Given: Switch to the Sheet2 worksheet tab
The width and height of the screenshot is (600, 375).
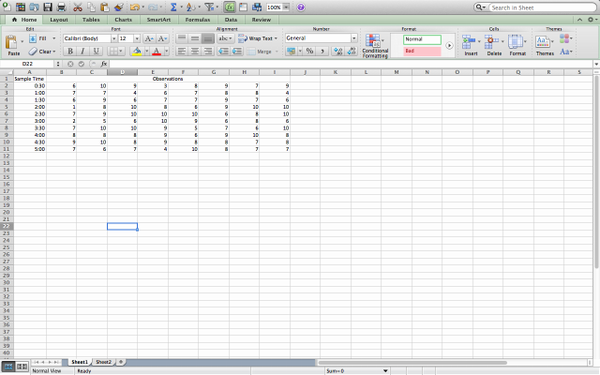Looking at the screenshot, I should pos(103,362).
